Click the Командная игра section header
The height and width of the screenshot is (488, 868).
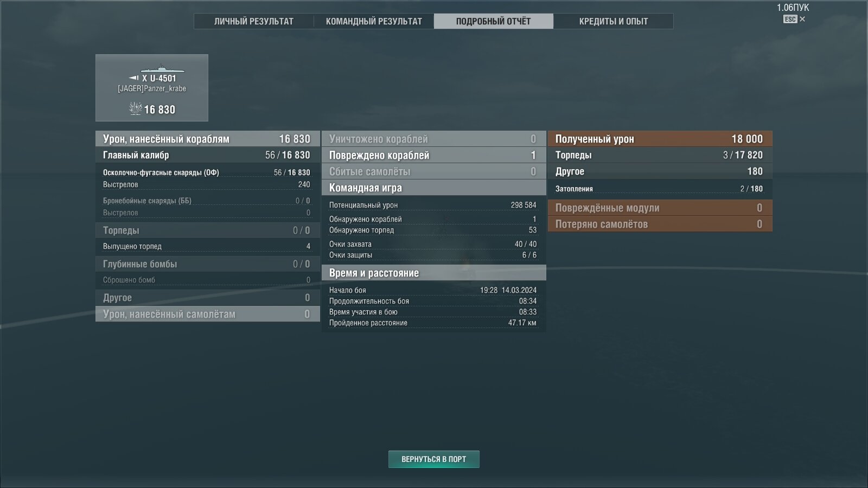[434, 188]
